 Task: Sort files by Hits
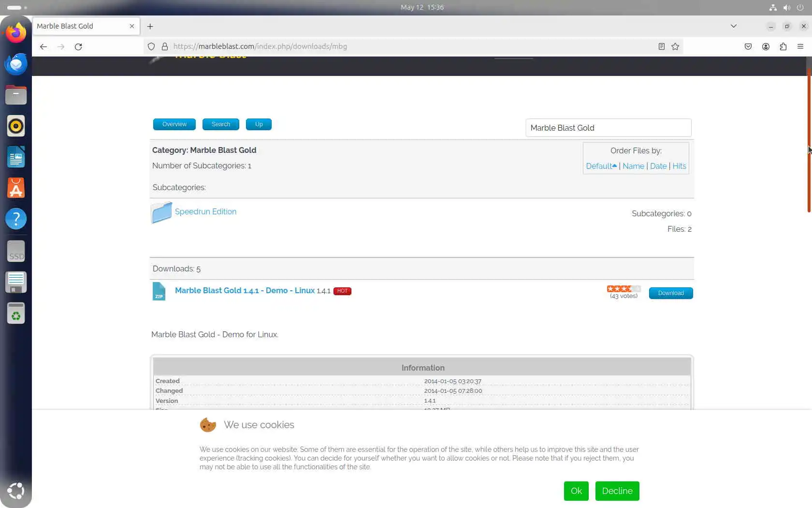tap(679, 166)
